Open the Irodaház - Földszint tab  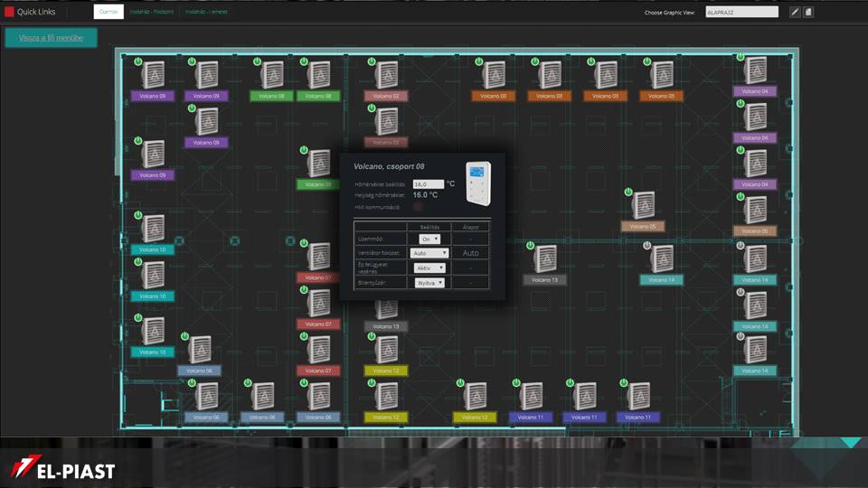[150, 12]
